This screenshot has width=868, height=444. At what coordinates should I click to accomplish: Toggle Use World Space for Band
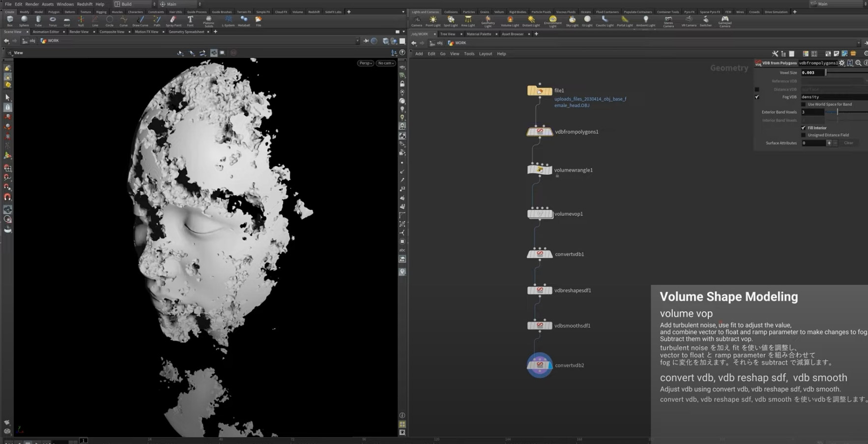point(804,104)
